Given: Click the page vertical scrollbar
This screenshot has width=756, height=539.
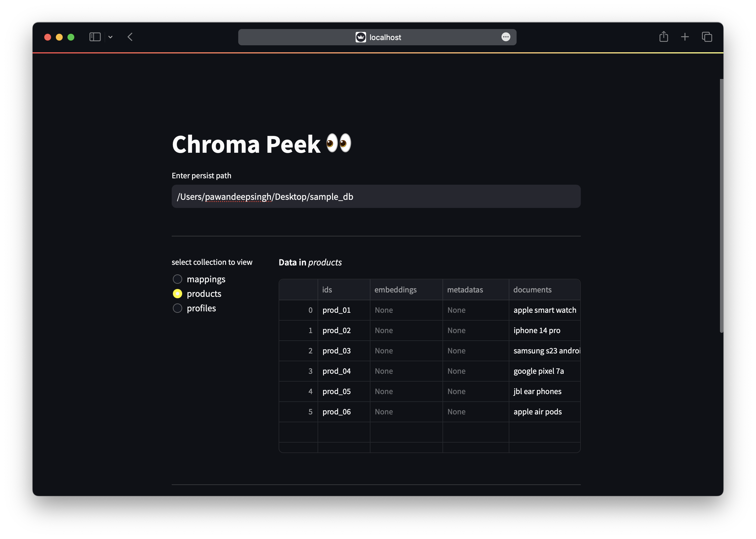Looking at the screenshot, I should [721, 206].
